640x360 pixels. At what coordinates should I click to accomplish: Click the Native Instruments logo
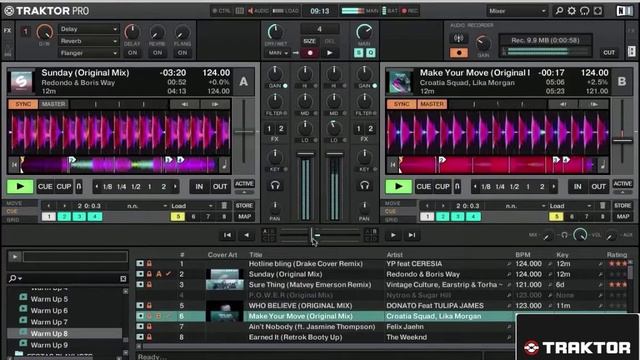click(x=624, y=11)
